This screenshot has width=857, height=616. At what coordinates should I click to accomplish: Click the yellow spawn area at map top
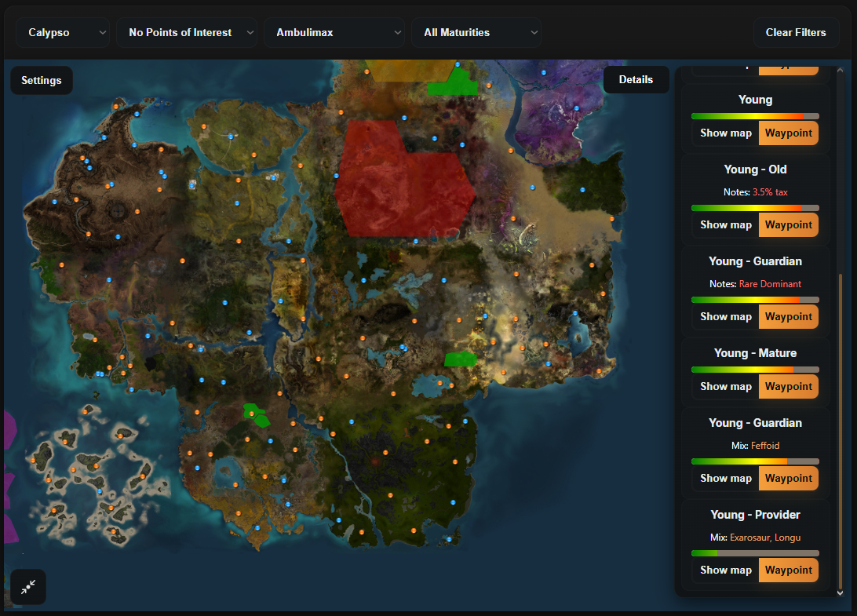(x=410, y=70)
